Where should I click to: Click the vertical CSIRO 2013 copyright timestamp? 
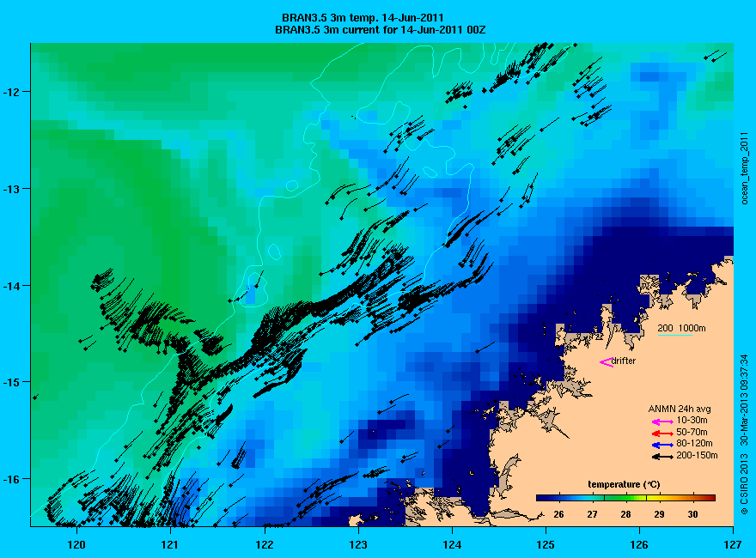pos(745,434)
